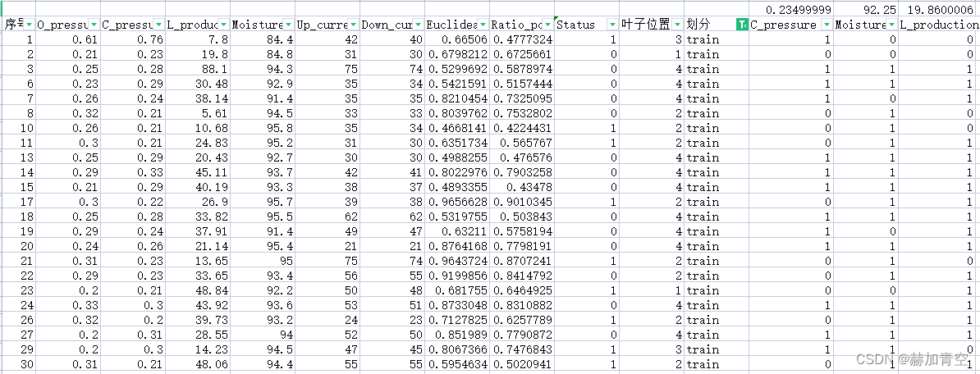The width and height of the screenshot is (980, 374).
Task: Select the Ratio cell 0.565767
Action: 522,143
